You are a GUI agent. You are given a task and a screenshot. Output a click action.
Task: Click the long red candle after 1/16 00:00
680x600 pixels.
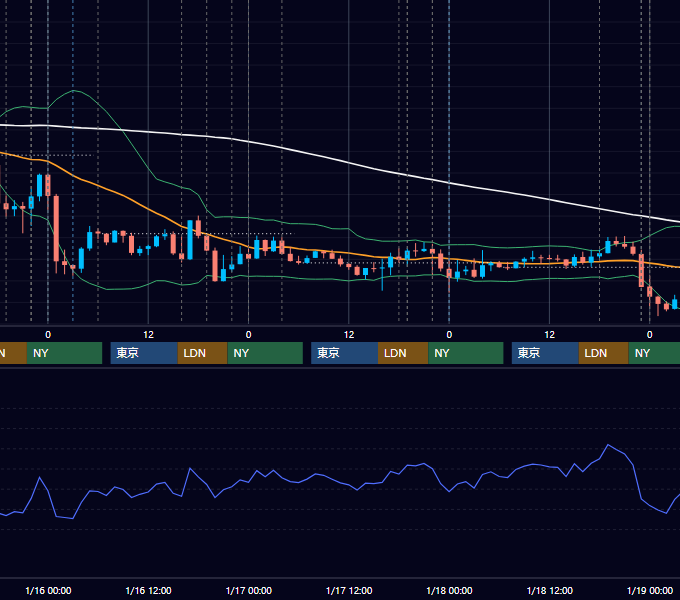point(56,228)
